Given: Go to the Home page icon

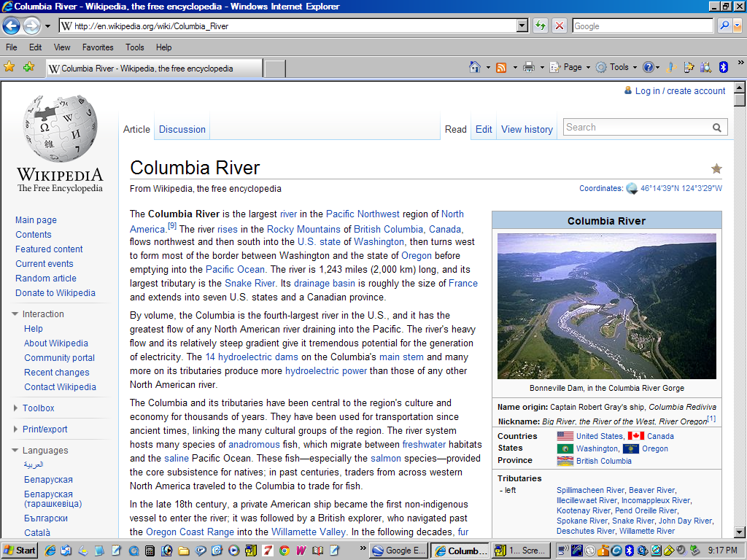Looking at the screenshot, I should (x=475, y=67).
